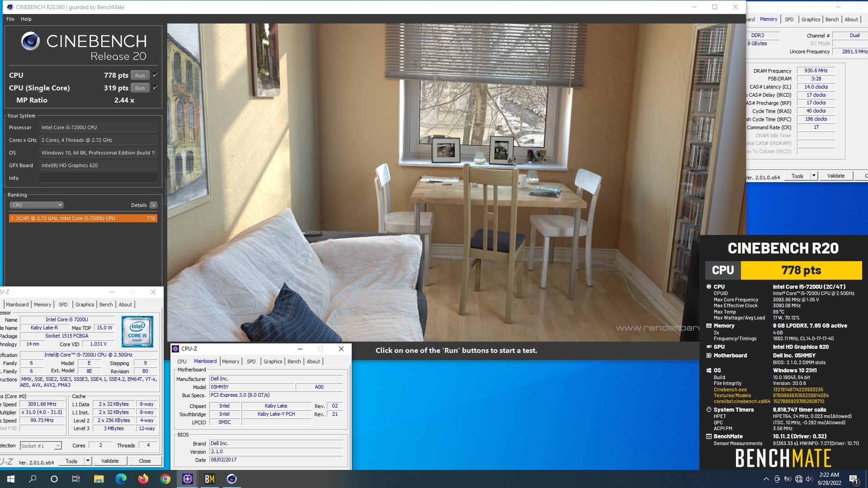
Task: Switch to CPU-Z via taskbar icon
Action: click(187, 479)
